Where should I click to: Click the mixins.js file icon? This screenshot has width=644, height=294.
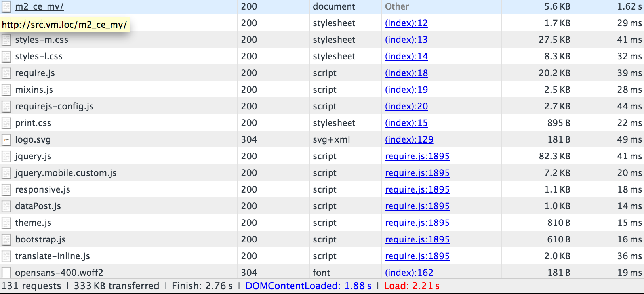(6, 90)
